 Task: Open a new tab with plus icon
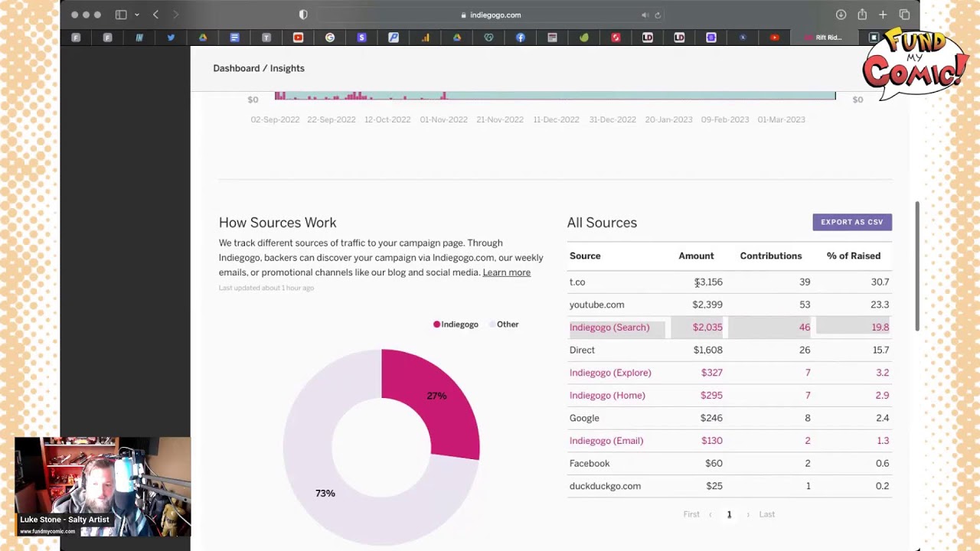click(883, 15)
